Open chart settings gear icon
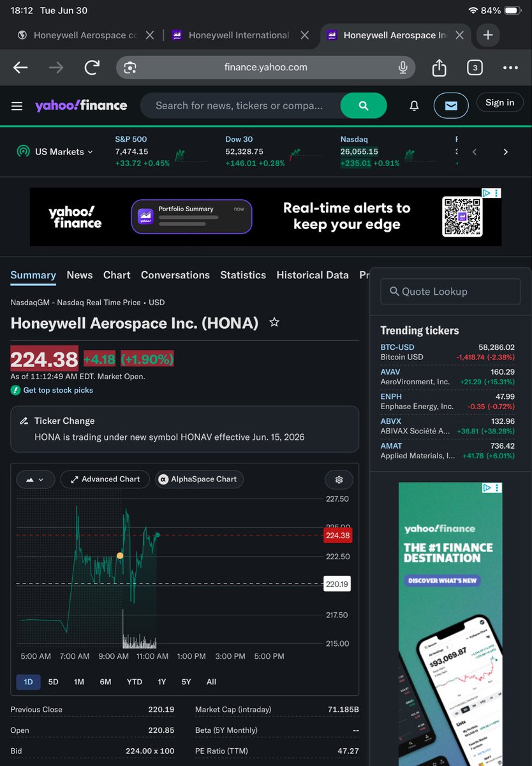Viewport: 532px width, 766px height. pyautogui.click(x=339, y=479)
